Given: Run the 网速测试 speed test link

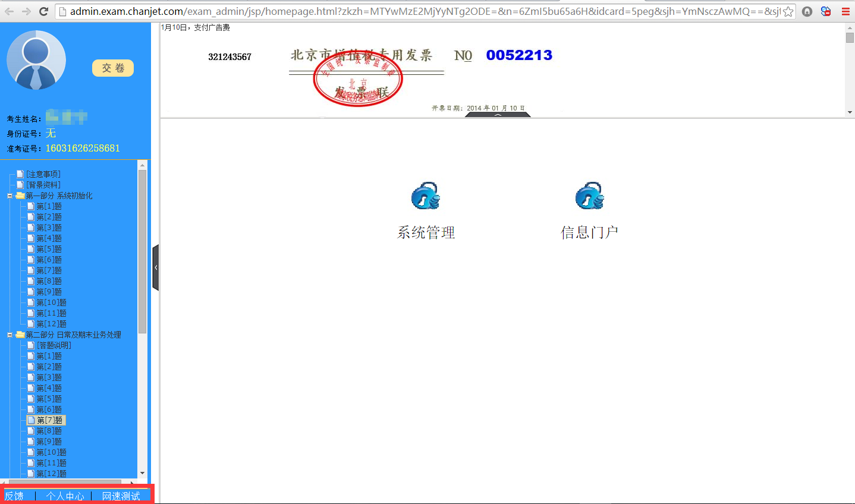Looking at the screenshot, I should [121, 496].
